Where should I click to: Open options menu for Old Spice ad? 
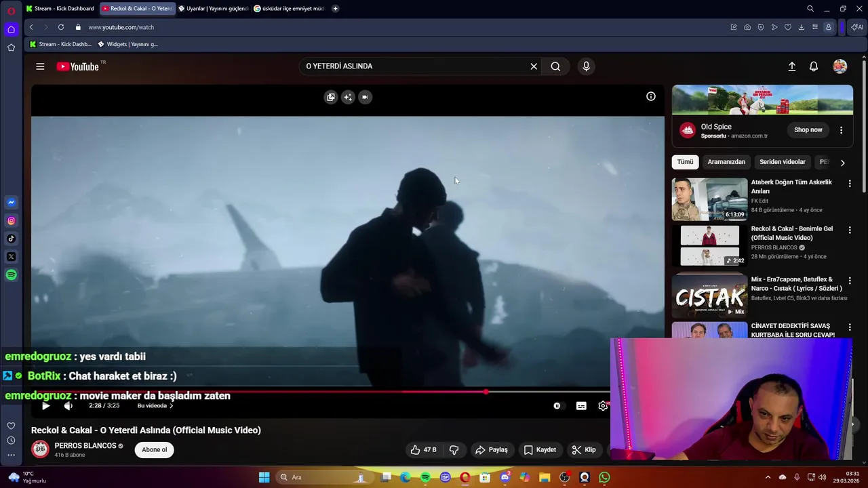pos(841,130)
